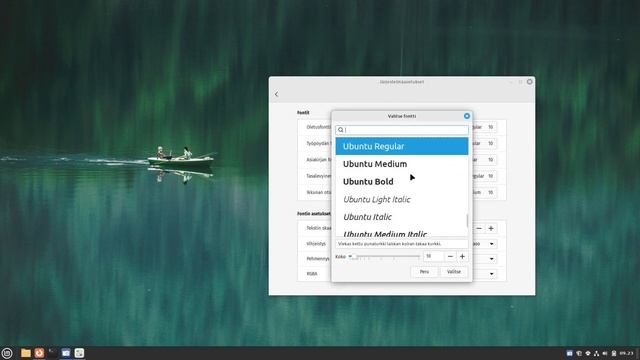The image size is (640, 360).
Task: Click the blue settings window taskbar item
Action: point(66,353)
